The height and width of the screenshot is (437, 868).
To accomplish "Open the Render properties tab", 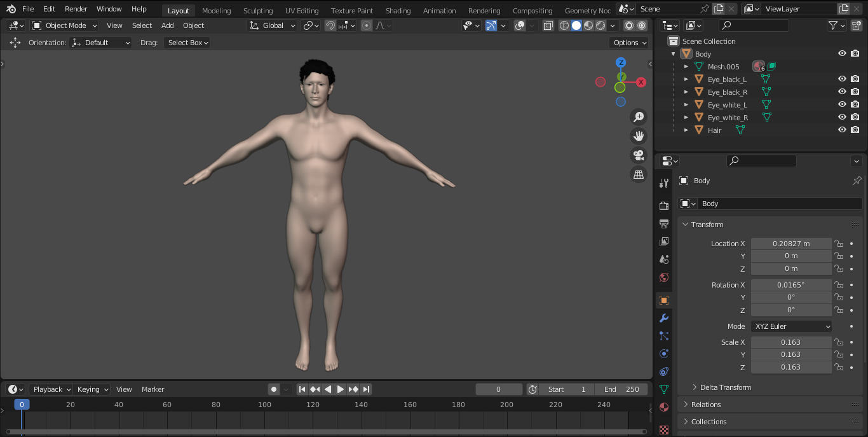I will (x=664, y=206).
